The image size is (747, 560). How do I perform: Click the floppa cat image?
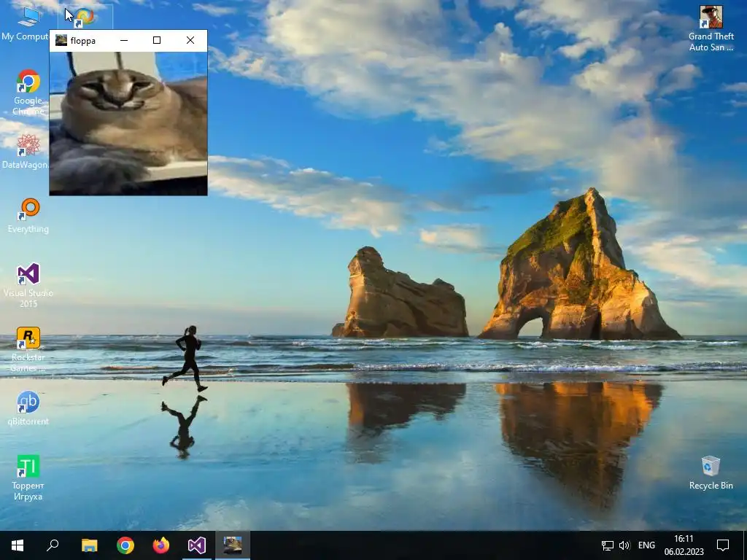click(128, 123)
